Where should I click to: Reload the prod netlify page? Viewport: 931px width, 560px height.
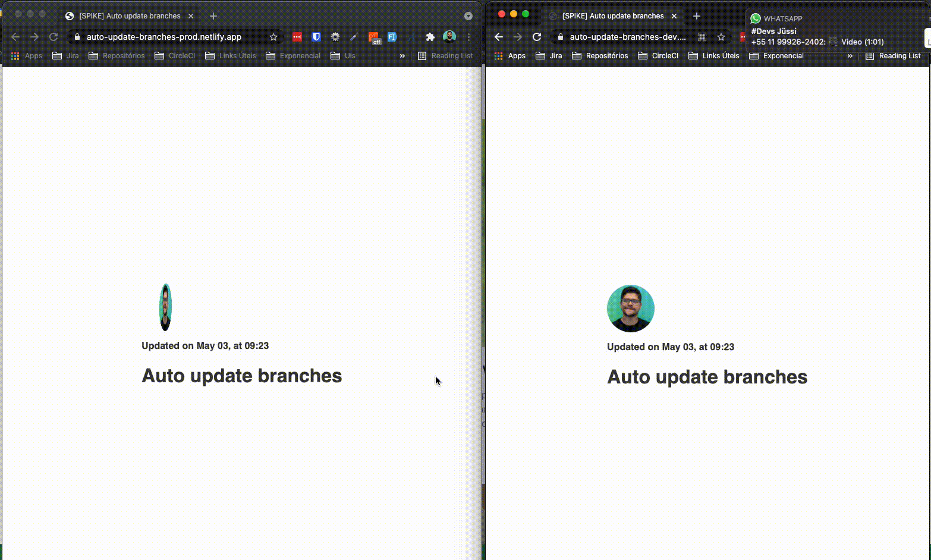(x=54, y=37)
